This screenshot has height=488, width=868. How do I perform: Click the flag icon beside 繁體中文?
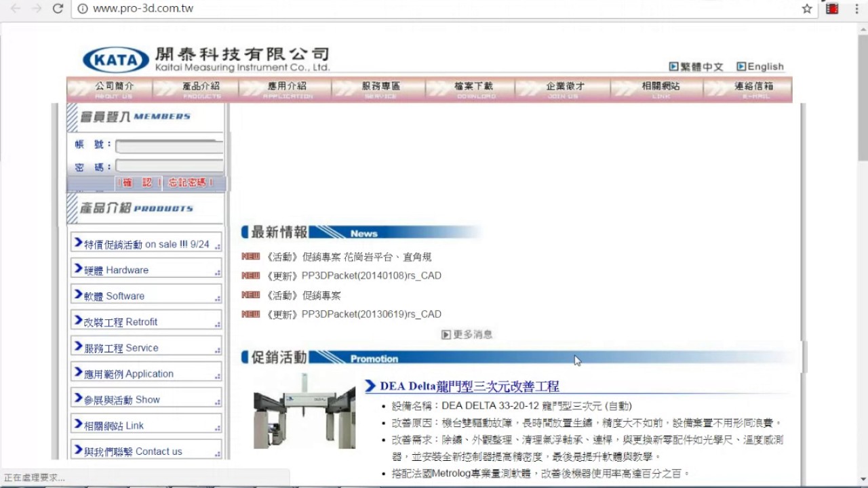coord(673,66)
